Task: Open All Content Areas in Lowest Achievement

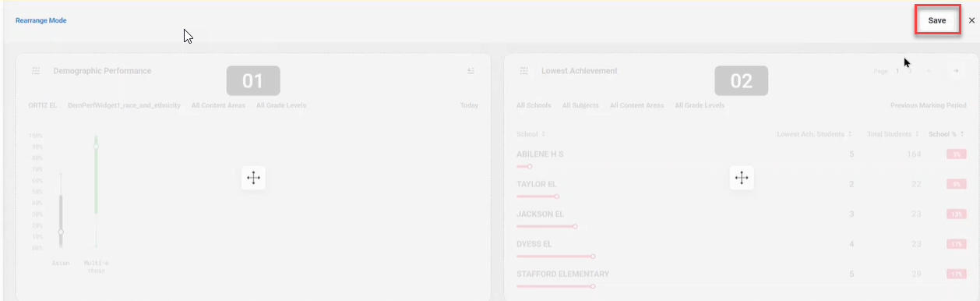Action: (637, 105)
